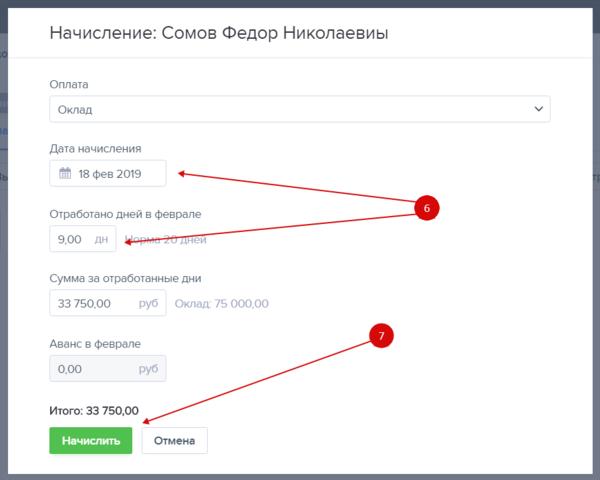The width and height of the screenshot is (600, 480).
Task: Click the calendar icon in the date field
Action: click(64, 174)
